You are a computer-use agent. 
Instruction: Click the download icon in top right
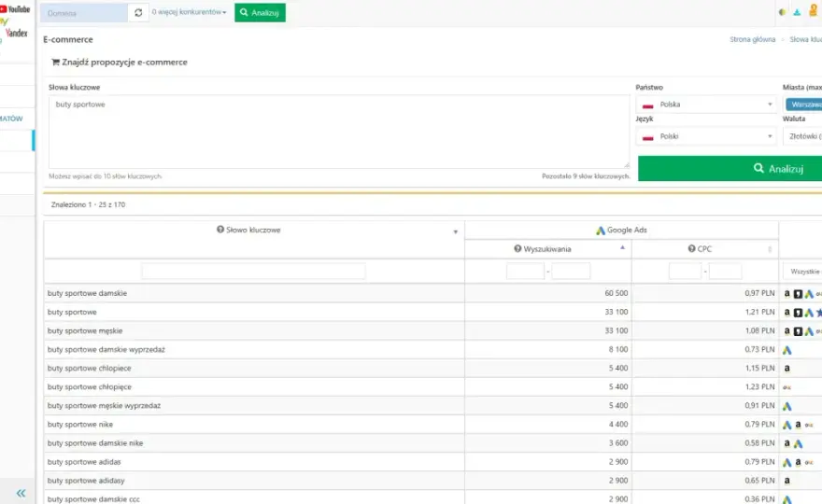(797, 12)
